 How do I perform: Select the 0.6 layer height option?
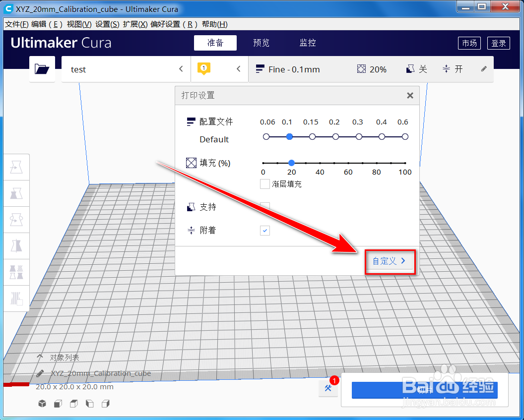405,136
